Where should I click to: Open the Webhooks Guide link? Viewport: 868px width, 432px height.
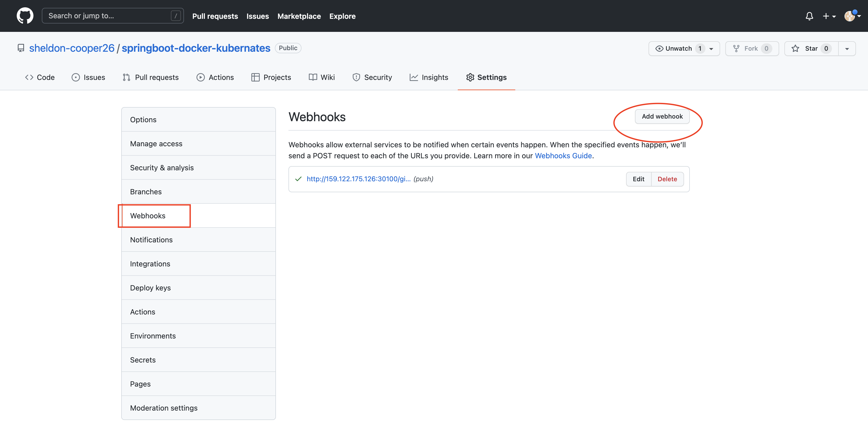pyautogui.click(x=563, y=156)
